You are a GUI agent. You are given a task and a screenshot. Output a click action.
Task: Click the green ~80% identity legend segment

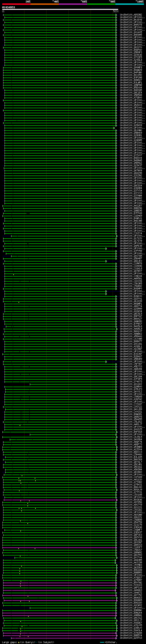click(x=101, y=4)
